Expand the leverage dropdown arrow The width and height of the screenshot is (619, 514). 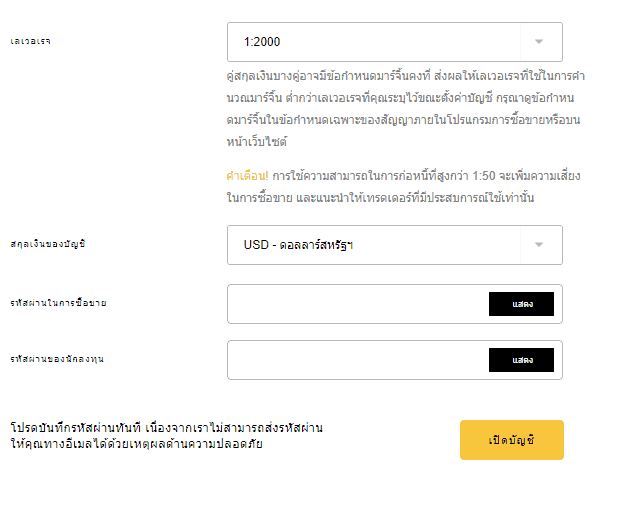[x=539, y=41]
